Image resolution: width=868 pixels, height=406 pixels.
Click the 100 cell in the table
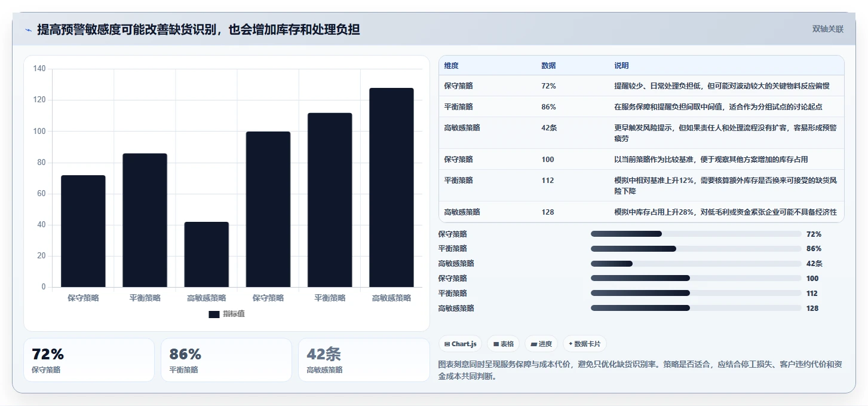pyautogui.click(x=548, y=160)
